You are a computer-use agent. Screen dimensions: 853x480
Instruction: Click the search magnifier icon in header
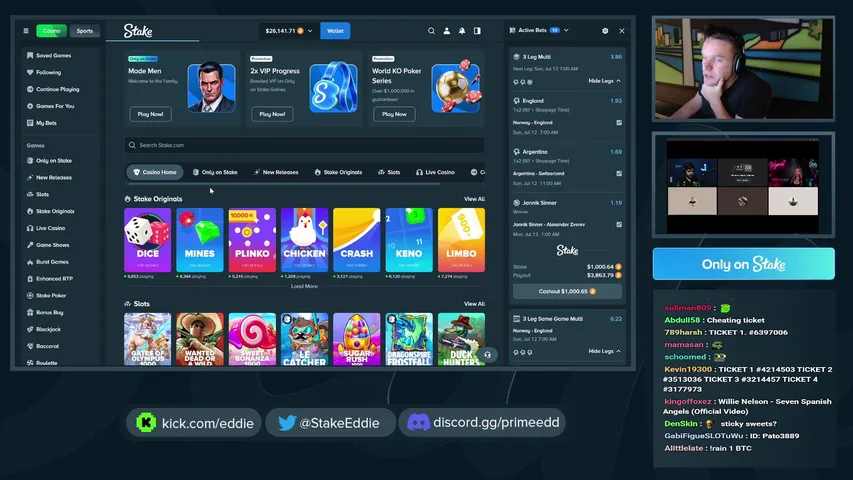point(431,31)
